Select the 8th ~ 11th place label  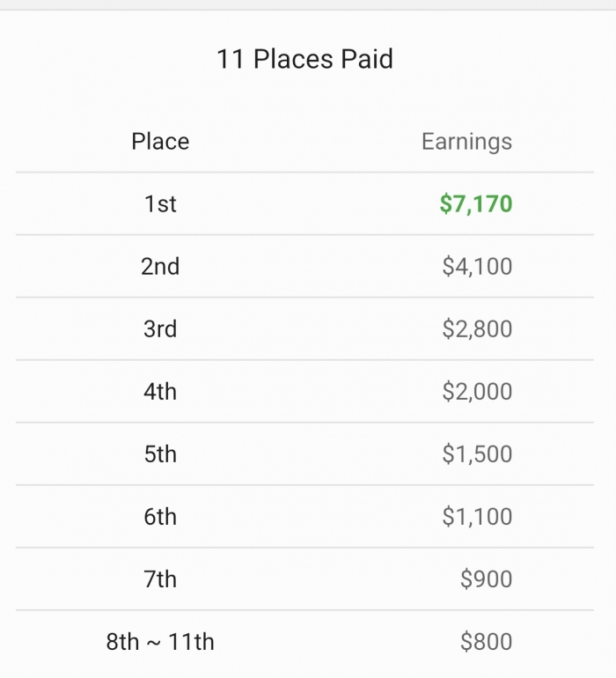[160, 642]
